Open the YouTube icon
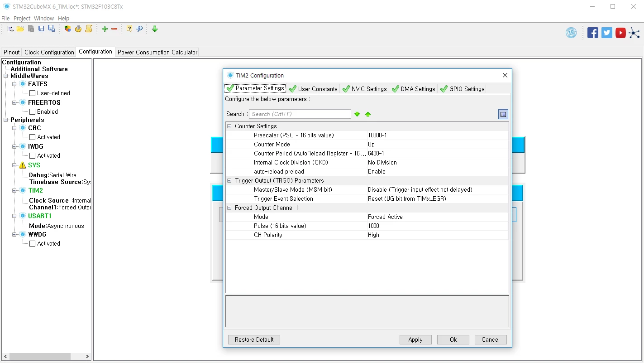The height and width of the screenshot is (363, 644). [x=620, y=33]
